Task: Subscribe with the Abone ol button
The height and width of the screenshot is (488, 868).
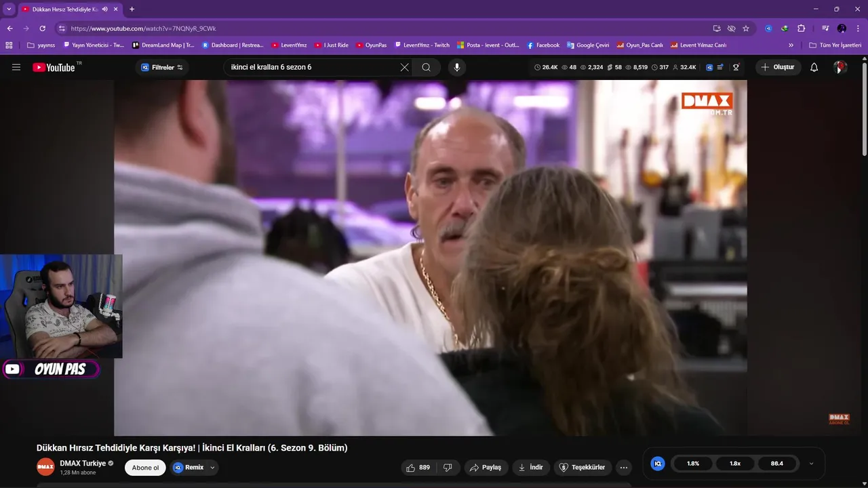Action: point(145,467)
